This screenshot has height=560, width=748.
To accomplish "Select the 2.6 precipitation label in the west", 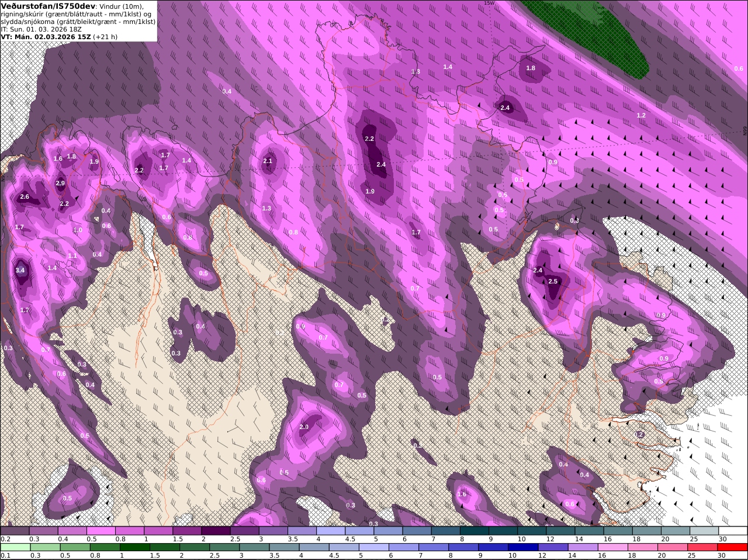I will click(25, 197).
